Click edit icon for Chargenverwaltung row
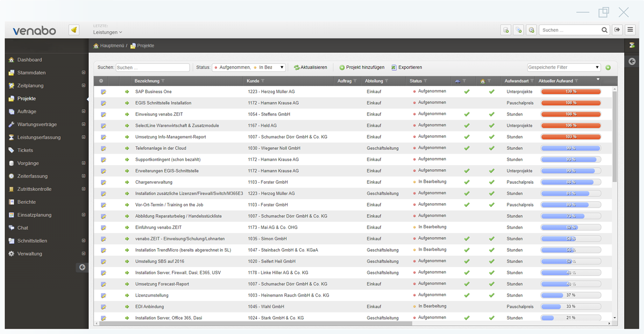The height and width of the screenshot is (334, 644). tap(103, 182)
